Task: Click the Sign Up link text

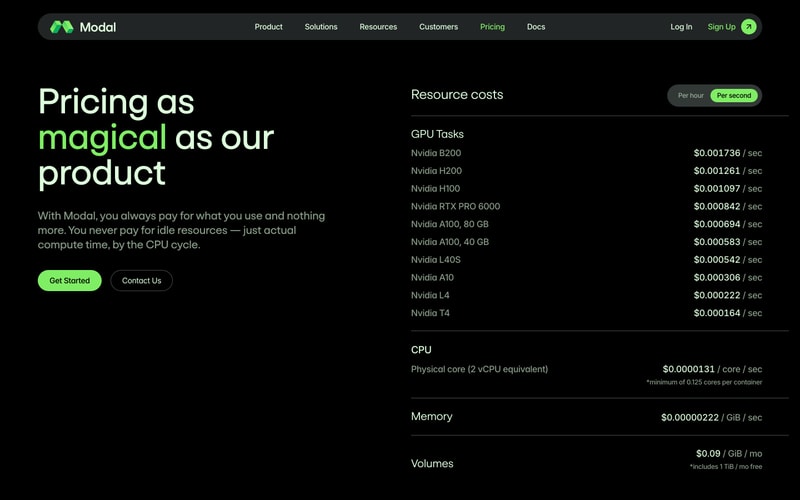Action: [721, 27]
